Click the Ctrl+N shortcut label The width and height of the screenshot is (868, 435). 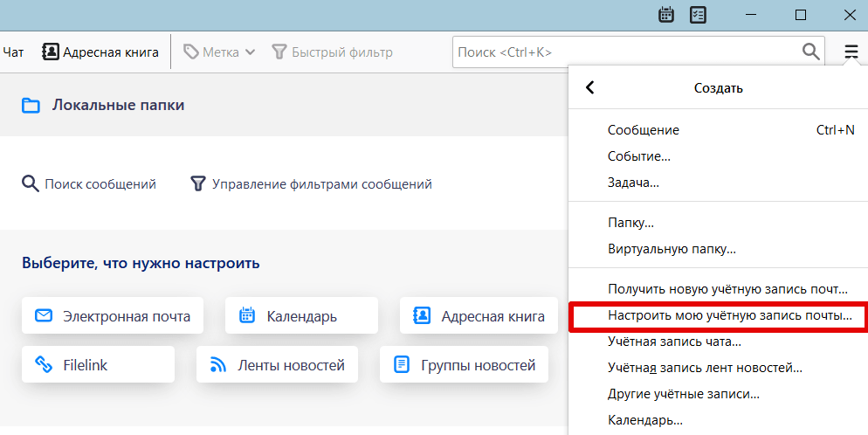coord(836,130)
